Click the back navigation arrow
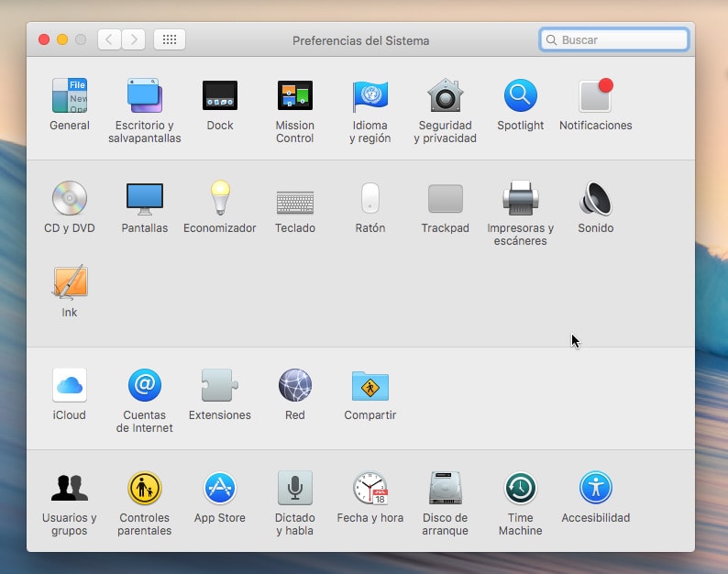The width and height of the screenshot is (728, 574). (x=110, y=39)
